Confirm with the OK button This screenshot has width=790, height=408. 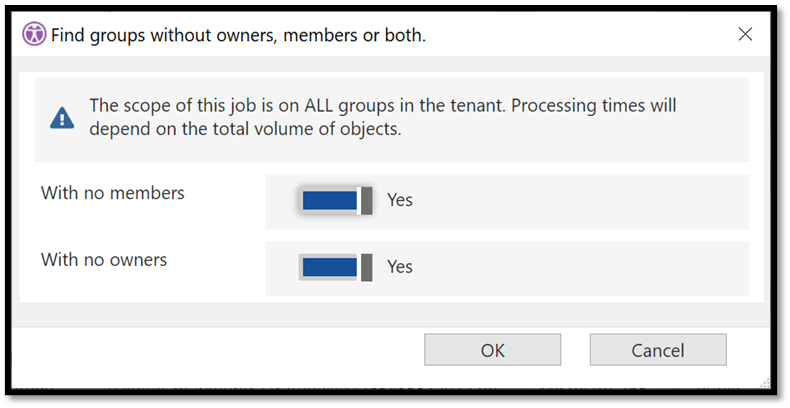492,350
